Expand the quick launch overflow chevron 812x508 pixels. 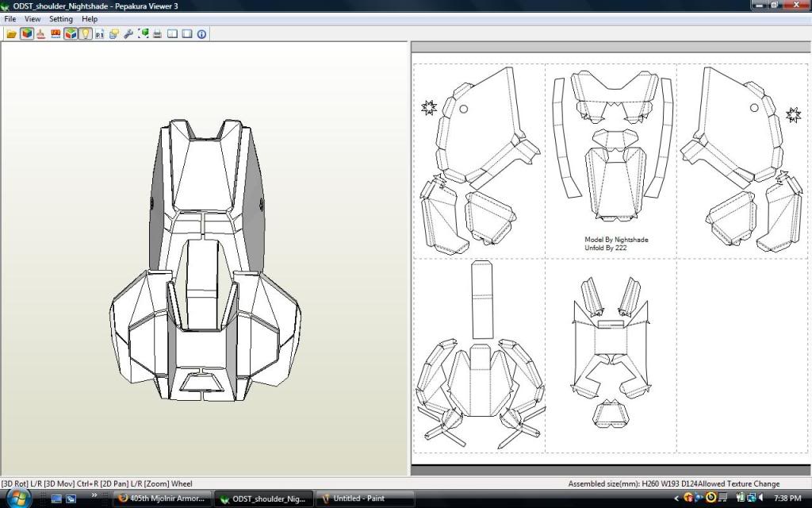coord(94,496)
